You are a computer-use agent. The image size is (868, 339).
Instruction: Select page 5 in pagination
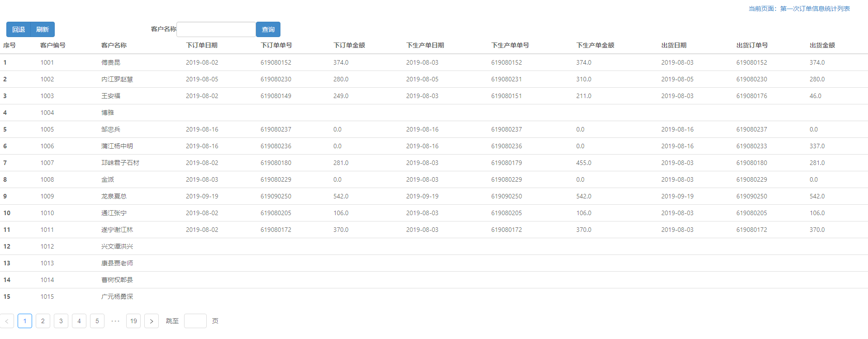click(97, 321)
